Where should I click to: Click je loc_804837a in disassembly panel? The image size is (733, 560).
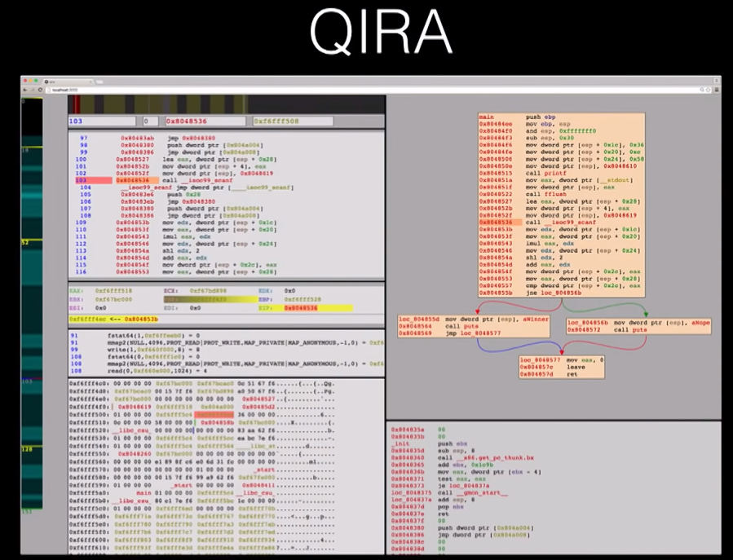(x=464, y=486)
